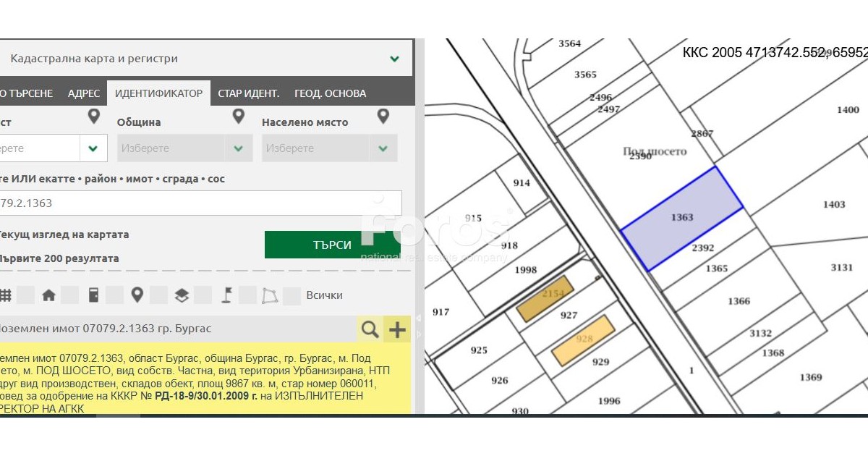Tick the checkbox next to the flag icon

coord(247,295)
